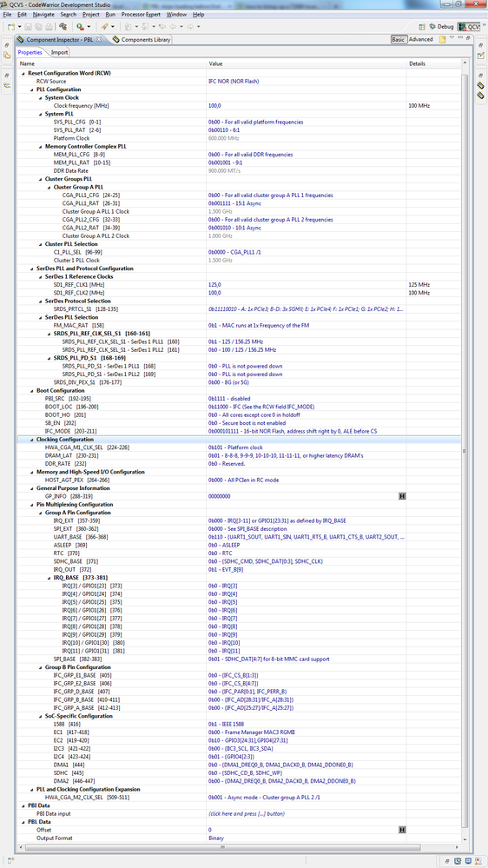The width and height of the screenshot is (488, 868).
Task: Select the EC1 [417-418] row
Action: click(239, 732)
